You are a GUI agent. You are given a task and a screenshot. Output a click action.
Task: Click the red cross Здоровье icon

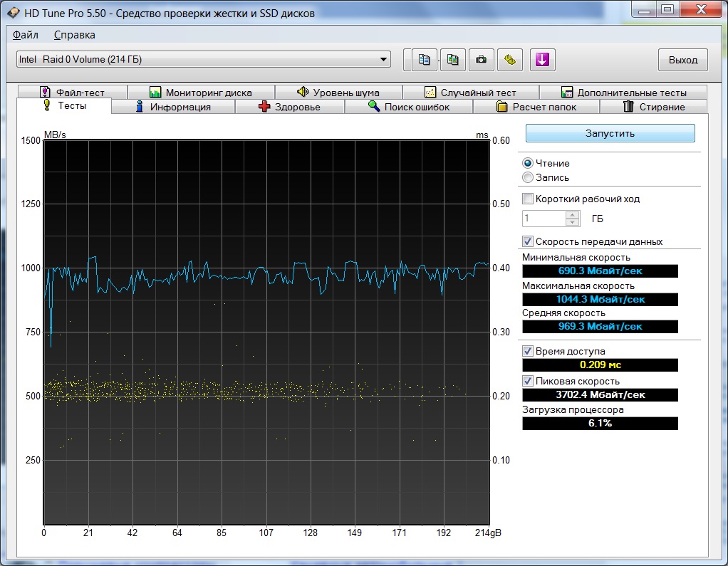tap(264, 107)
